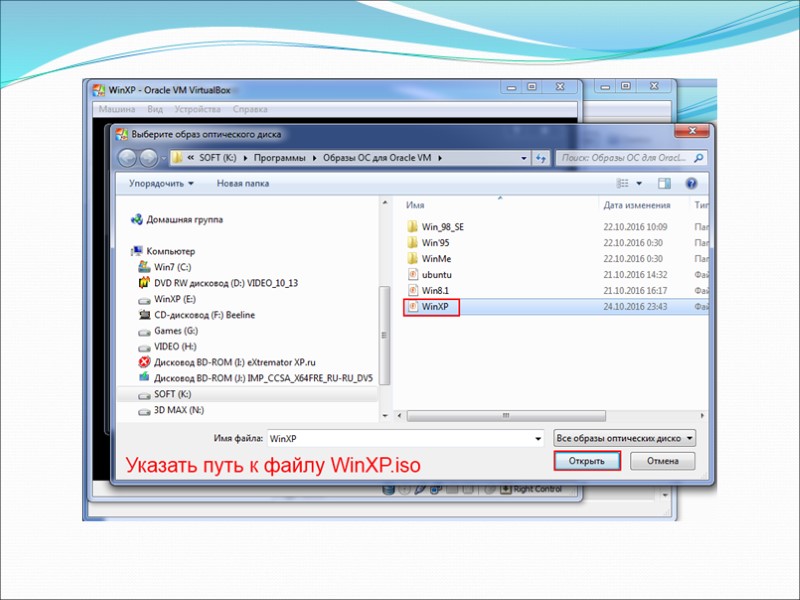Select the WinXP image file
800x600 pixels.
click(x=431, y=307)
